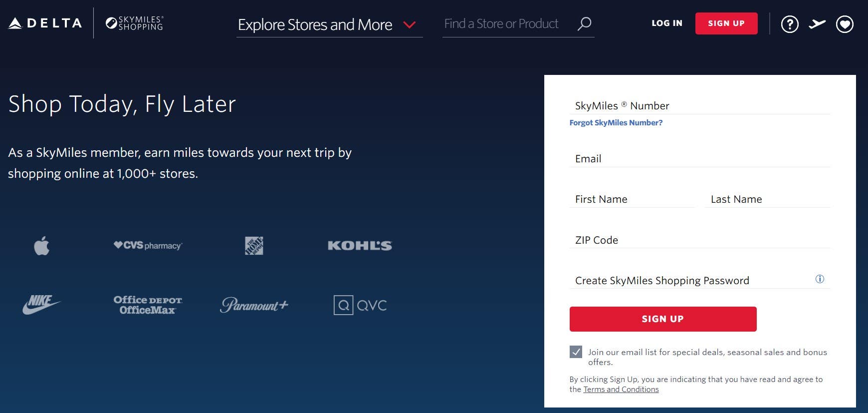Click the Delta logo in header

point(45,23)
